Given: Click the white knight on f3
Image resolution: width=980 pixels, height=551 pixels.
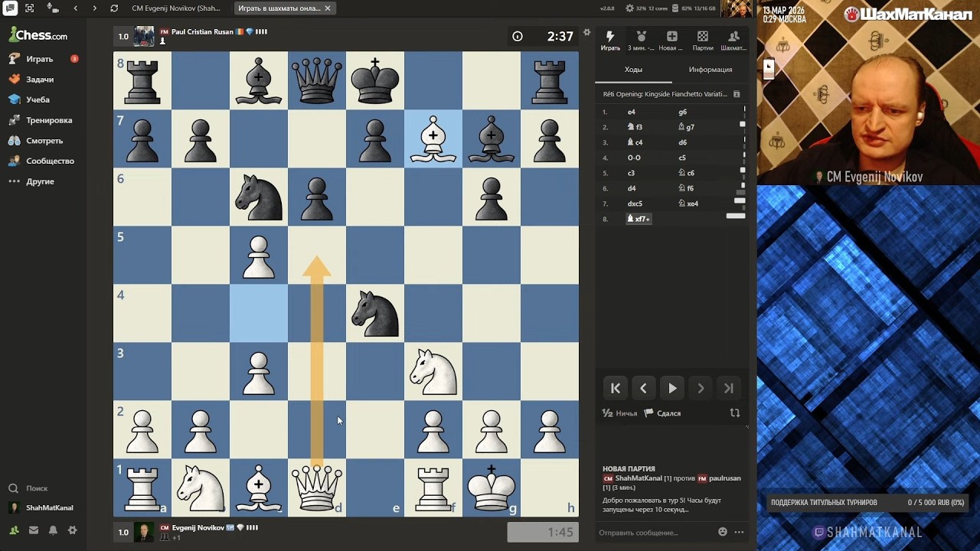Looking at the screenshot, I should point(433,371).
